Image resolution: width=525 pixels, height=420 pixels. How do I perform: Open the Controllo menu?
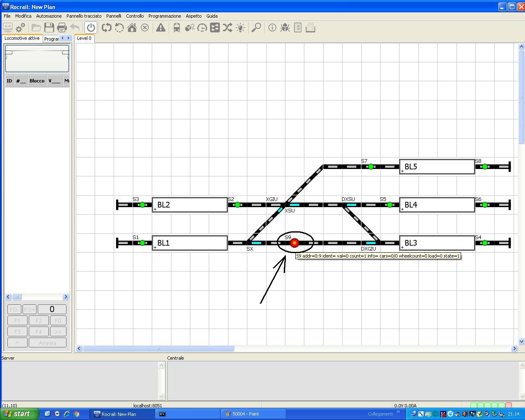point(135,16)
